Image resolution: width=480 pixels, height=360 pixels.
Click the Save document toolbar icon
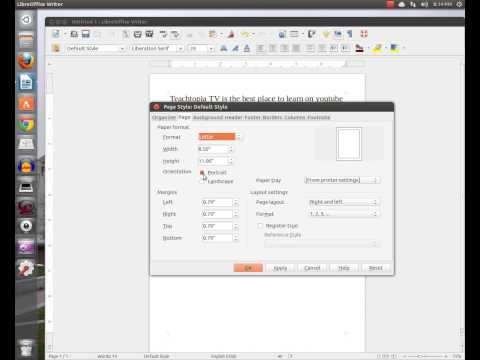86,34
